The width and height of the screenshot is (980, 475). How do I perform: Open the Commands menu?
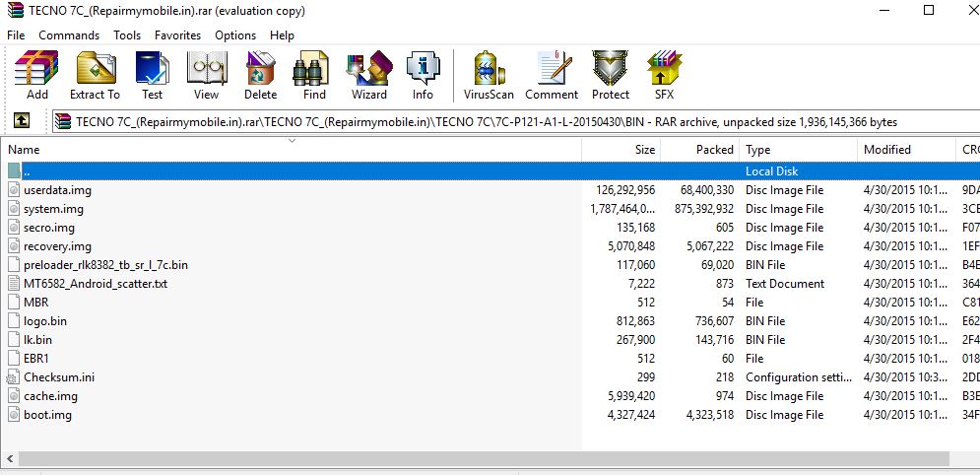(x=69, y=35)
